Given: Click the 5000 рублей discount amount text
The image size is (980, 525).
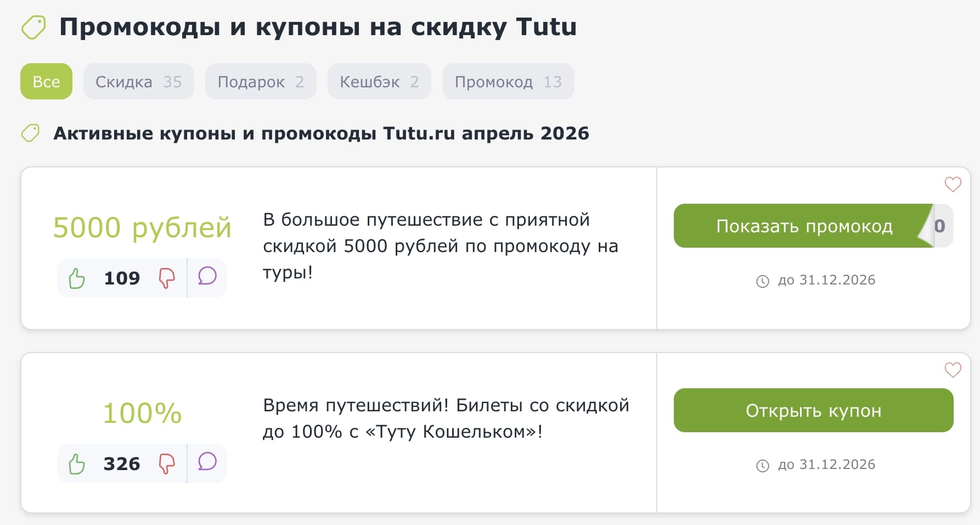Looking at the screenshot, I should [x=142, y=226].
